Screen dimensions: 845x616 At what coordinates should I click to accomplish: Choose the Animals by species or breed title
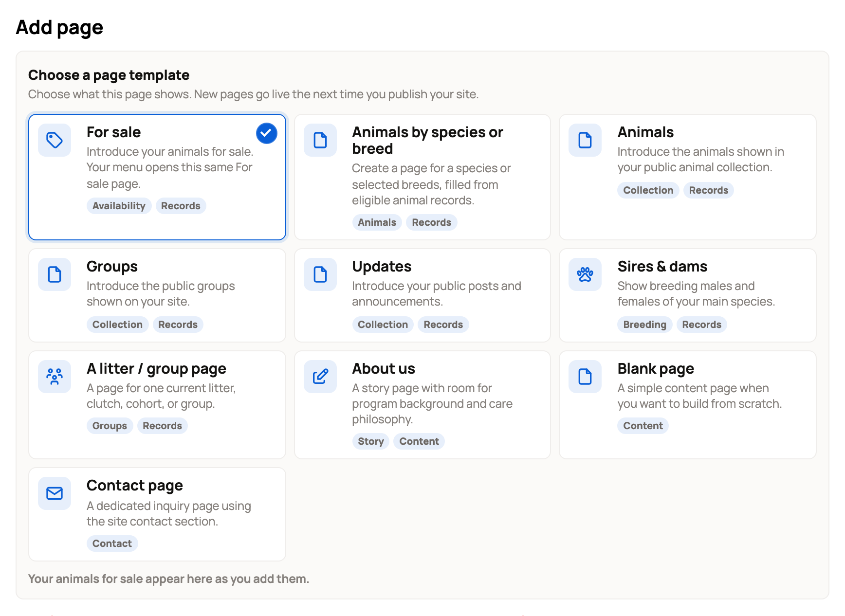[x=428, y=140]
